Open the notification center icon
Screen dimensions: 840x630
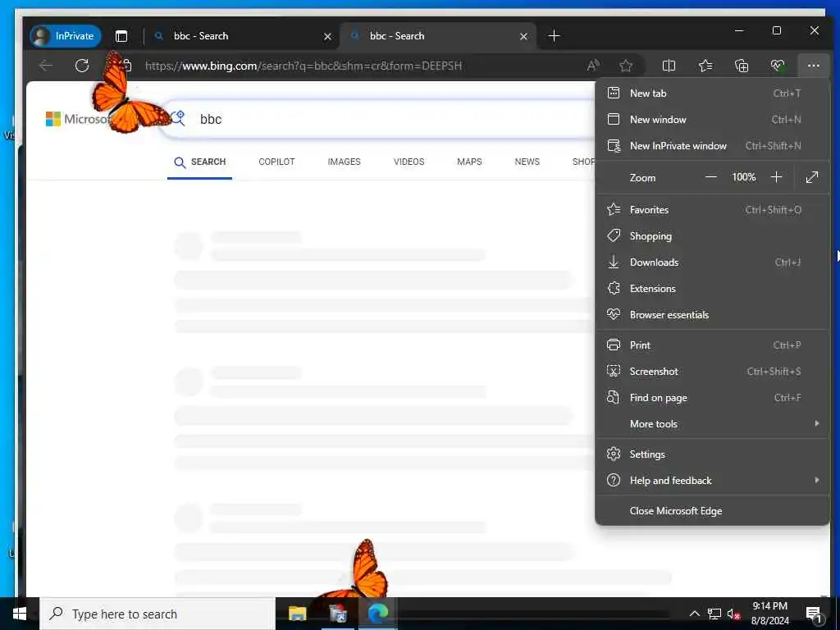(813, 614)
